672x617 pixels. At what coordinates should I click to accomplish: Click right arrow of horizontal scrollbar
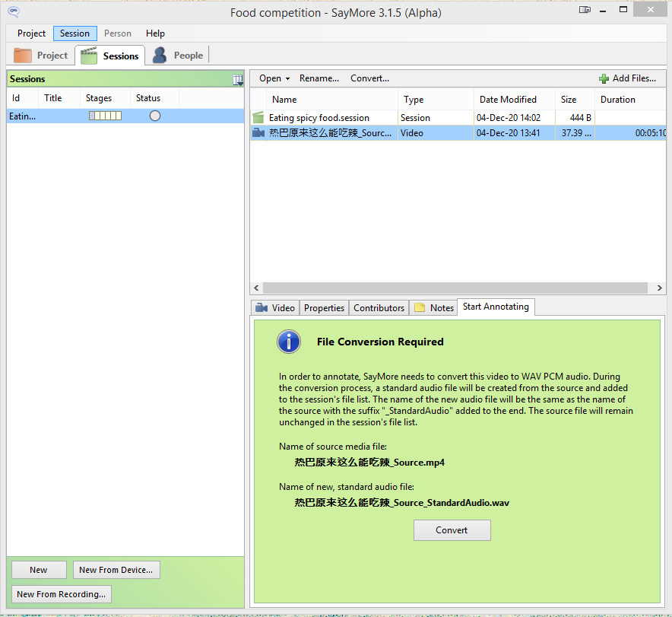660,288
